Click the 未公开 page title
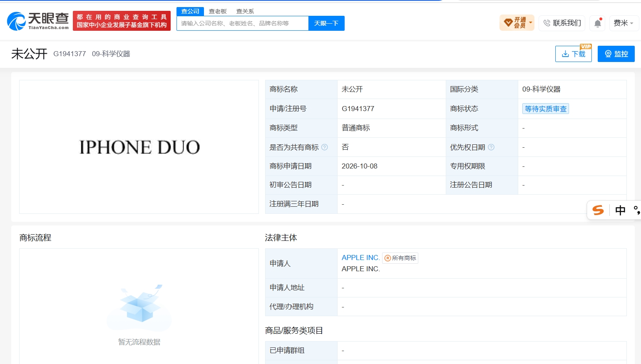 click(30, 54)
